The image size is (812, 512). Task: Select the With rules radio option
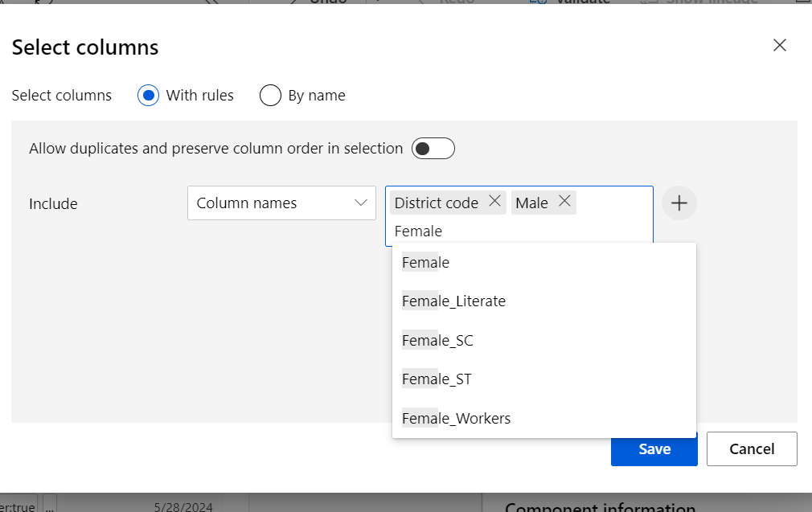click(148, 96)
